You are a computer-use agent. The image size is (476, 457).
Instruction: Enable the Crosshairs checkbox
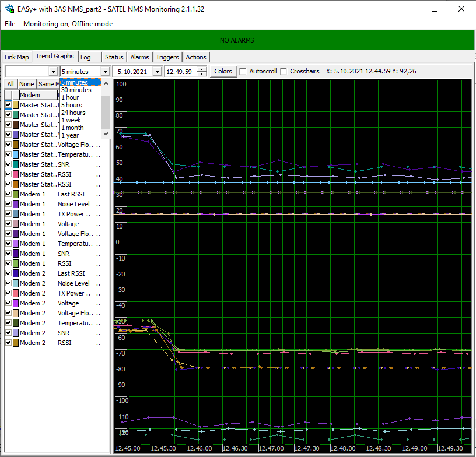click(x=283, y=71)
